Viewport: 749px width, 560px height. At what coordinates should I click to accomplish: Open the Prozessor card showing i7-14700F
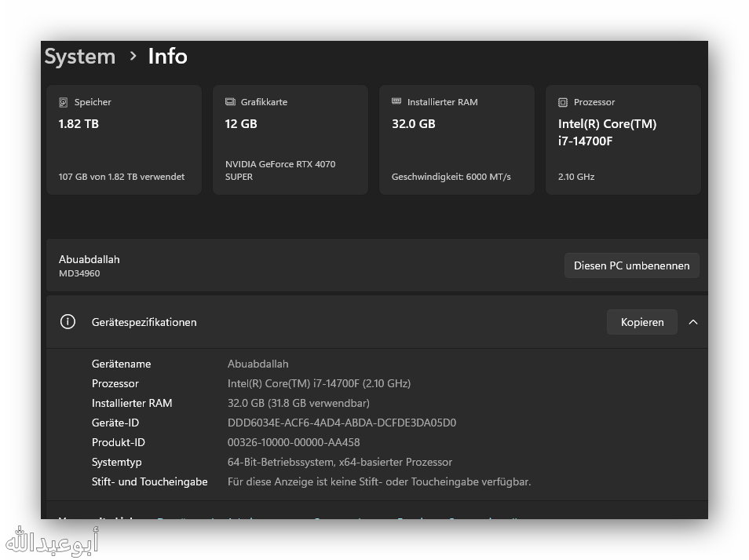623,140
